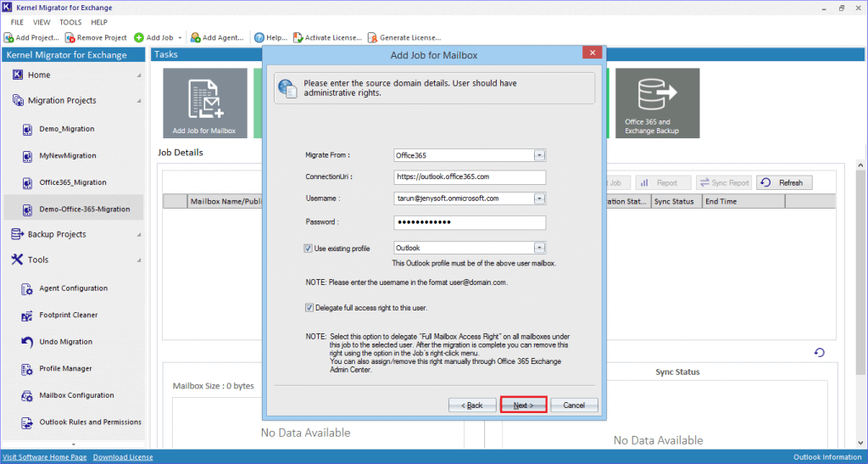Click the globe icon in dialog header

point(287,88)
